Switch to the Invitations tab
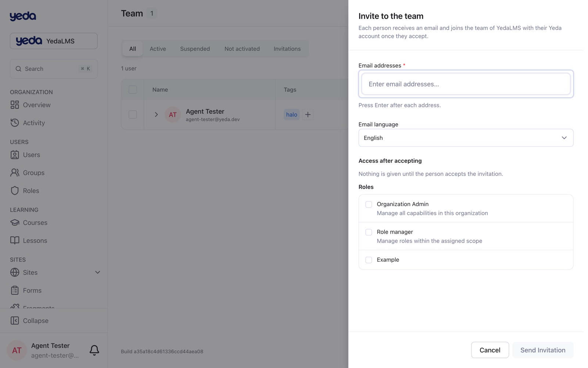The image size is (588, 368). [x=287, y=49]
